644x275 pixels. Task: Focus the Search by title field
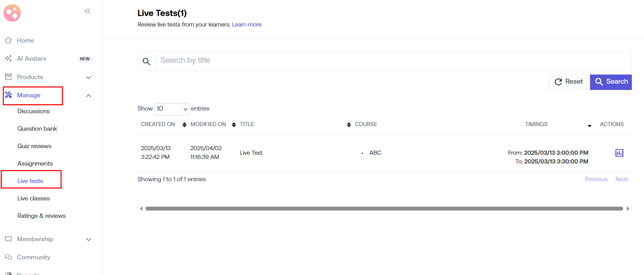393,61
